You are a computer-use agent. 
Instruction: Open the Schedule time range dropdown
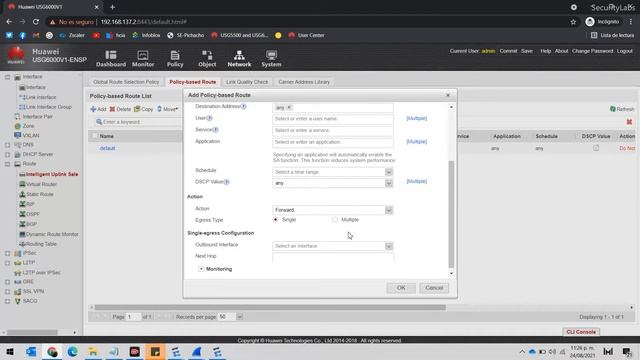click(x=389, y=172)
